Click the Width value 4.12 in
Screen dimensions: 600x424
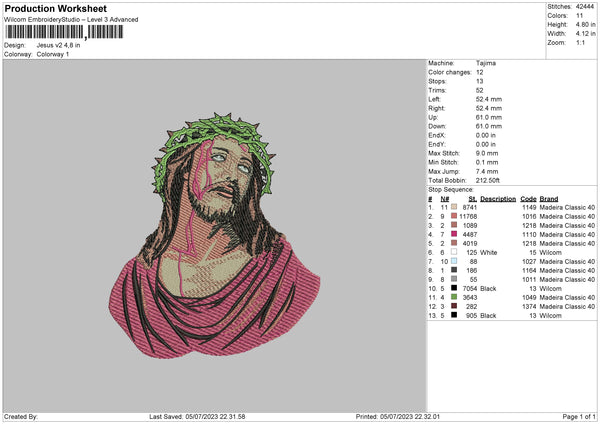point(585,34)
